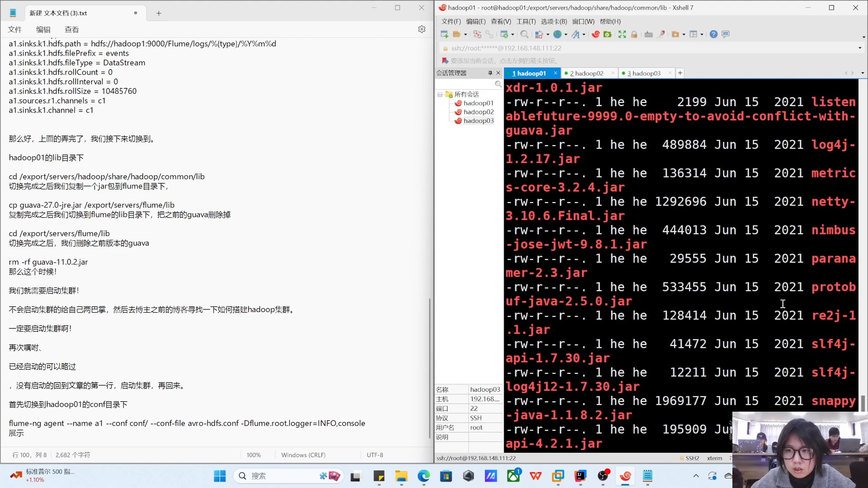Select hadoop02 in the session tree

[x=478, y=112]
